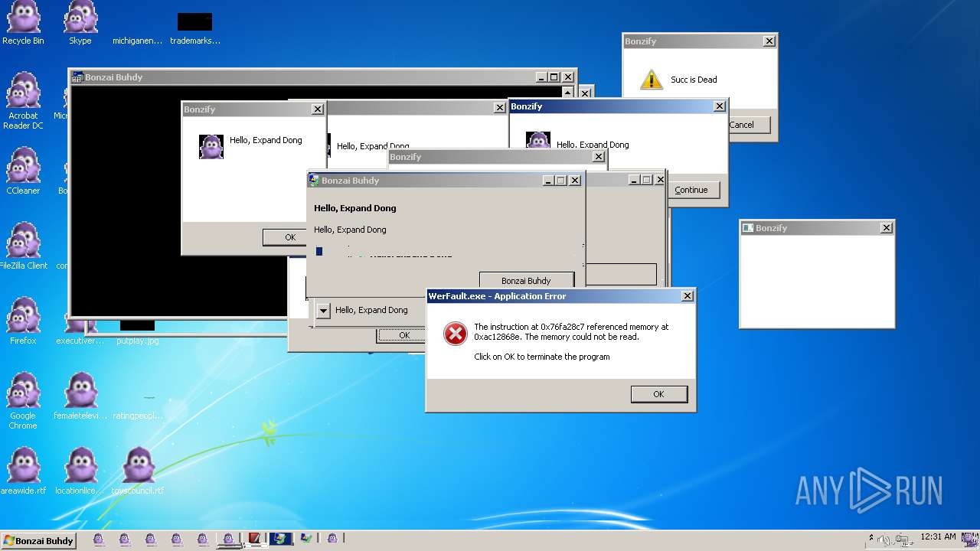Launch Skype from the desktop
This screenshot has width=980, height=551.
(80, 23)
